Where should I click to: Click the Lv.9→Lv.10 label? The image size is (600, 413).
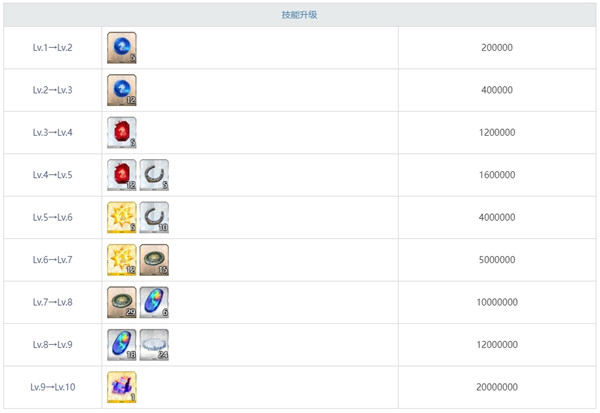52,388
